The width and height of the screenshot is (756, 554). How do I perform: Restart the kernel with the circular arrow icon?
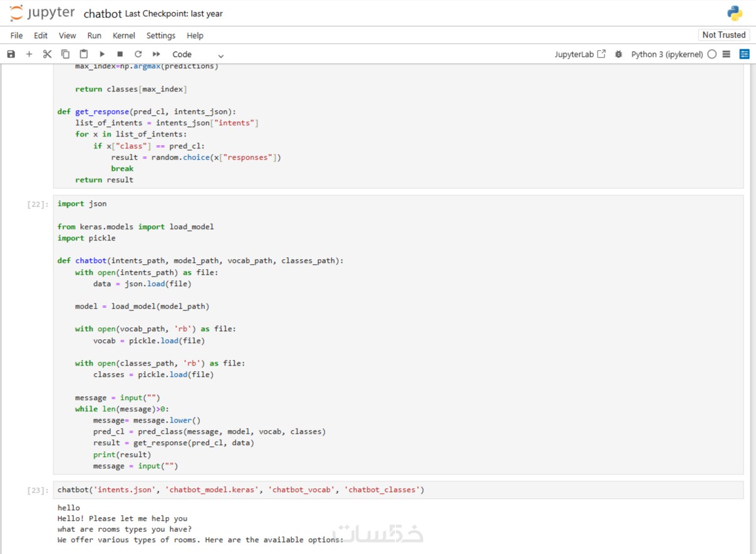click(138, 54)
